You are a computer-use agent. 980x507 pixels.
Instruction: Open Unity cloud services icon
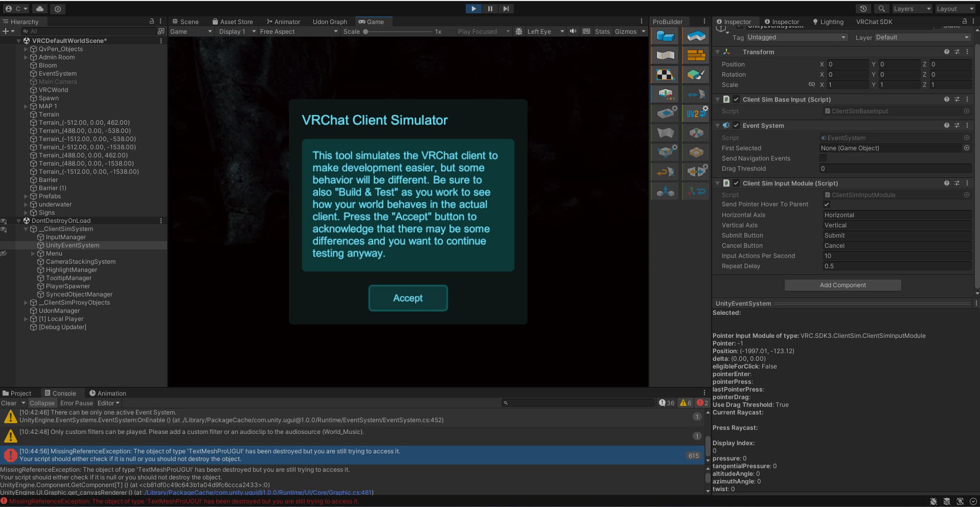[39, 9]
